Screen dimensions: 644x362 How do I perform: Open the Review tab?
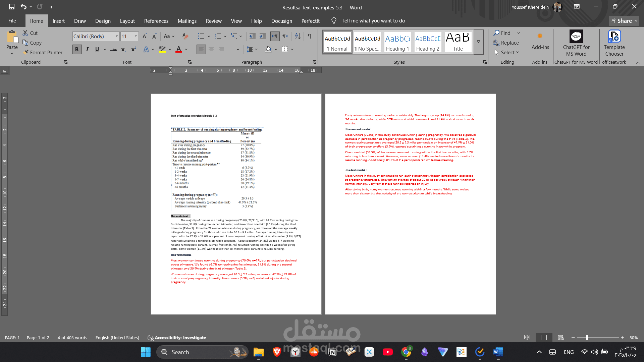(x=214, y=21)
